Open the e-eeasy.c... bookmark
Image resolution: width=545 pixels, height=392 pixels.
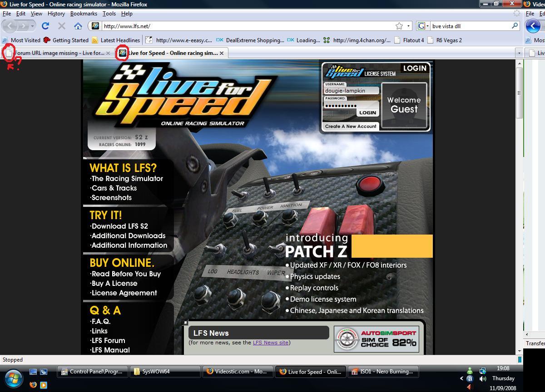(x=179, y=40)
